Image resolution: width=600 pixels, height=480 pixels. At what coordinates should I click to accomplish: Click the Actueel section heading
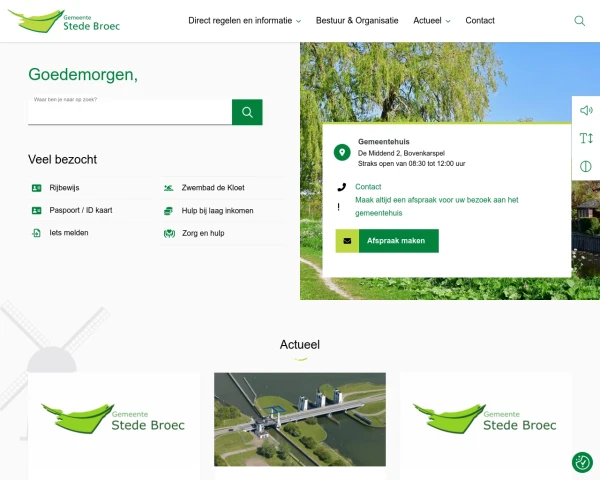[x=300, y=344]
